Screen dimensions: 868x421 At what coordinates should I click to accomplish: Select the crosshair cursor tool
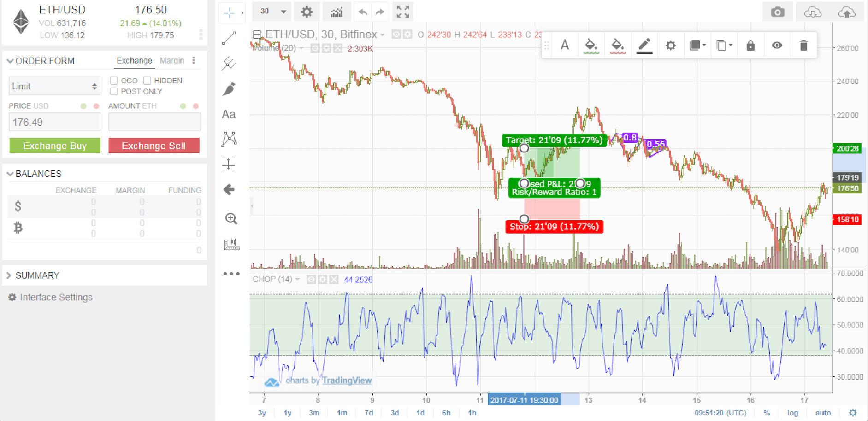[x=229, y=13]
